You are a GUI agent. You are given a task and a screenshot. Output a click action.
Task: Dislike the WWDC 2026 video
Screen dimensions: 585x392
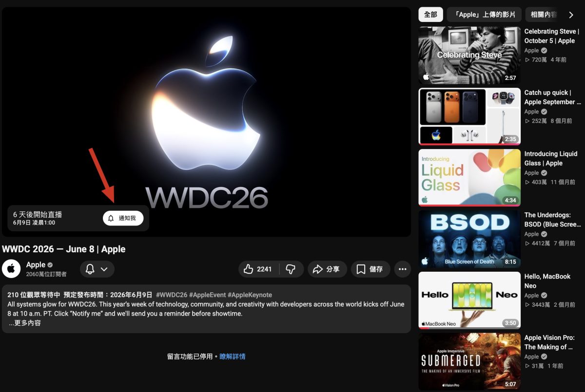[x=291, y=269]
